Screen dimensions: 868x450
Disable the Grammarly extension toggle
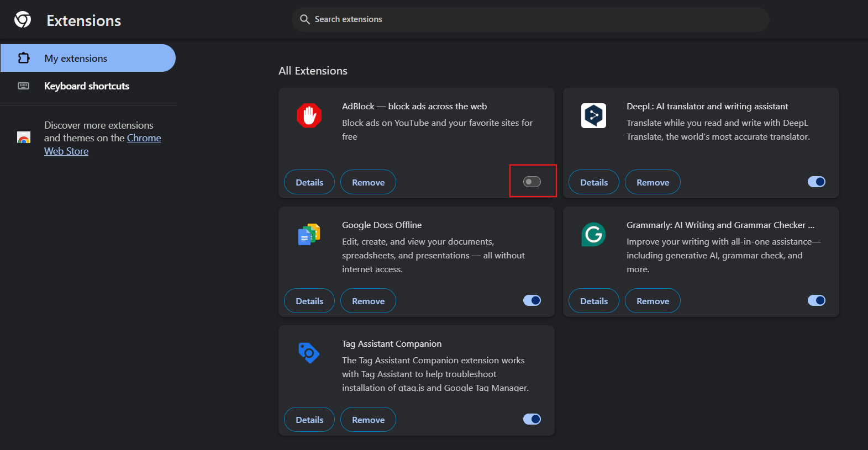coord(816,300)
